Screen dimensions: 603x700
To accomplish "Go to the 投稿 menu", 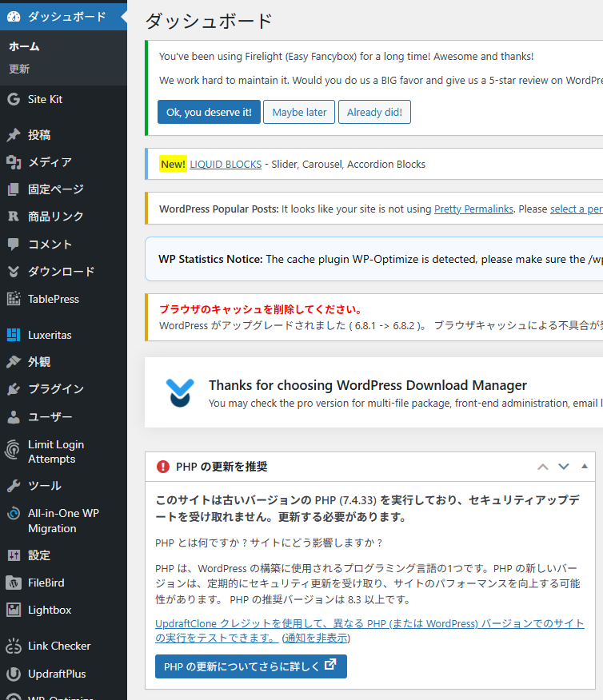I will pyautogui.click(x=63, y=135).
